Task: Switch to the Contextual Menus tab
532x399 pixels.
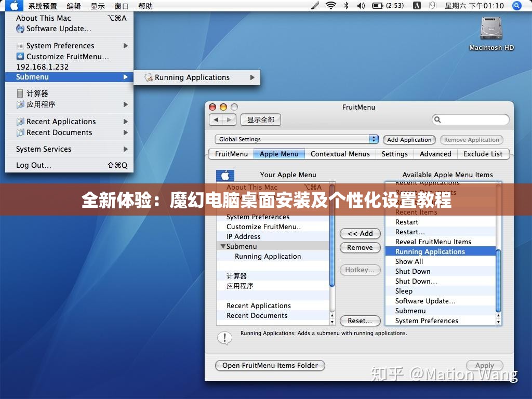Action: pyautogui.click(x=340, y=154)
